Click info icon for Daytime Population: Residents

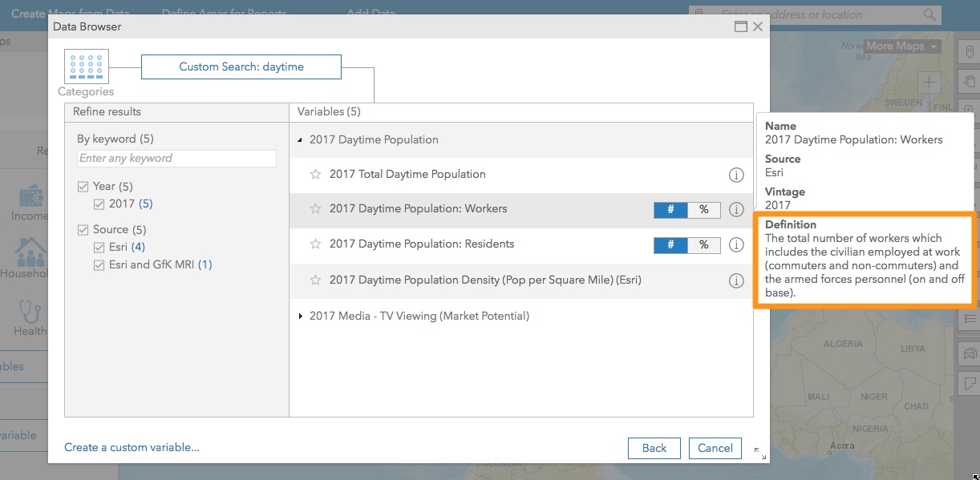735,244
